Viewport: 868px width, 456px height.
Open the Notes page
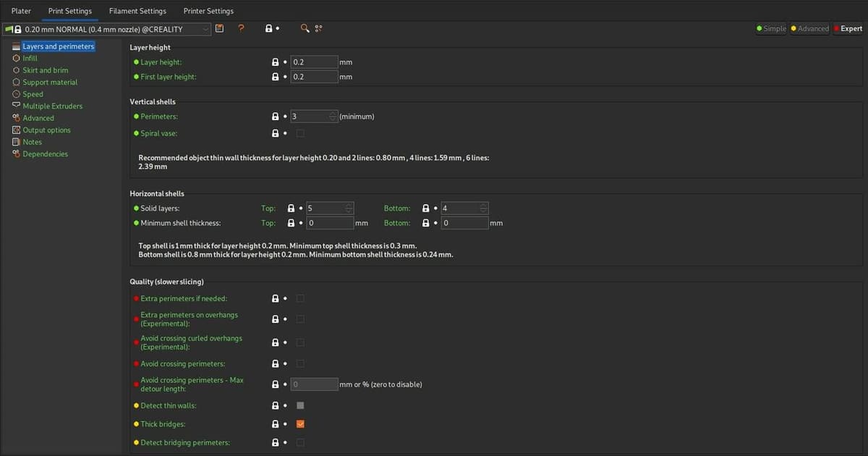32,142
